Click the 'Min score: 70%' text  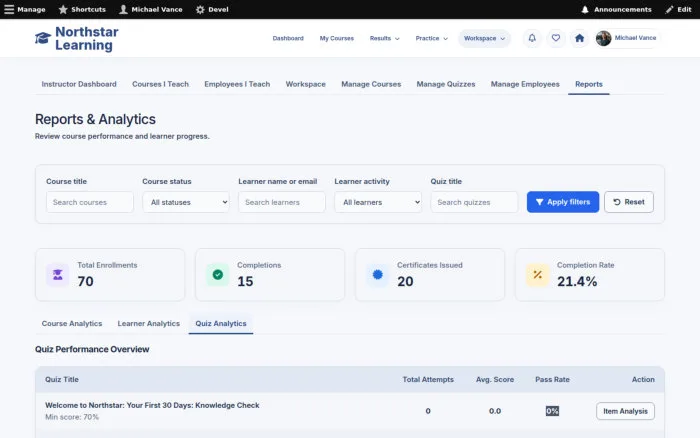click(x=72, y=417)
